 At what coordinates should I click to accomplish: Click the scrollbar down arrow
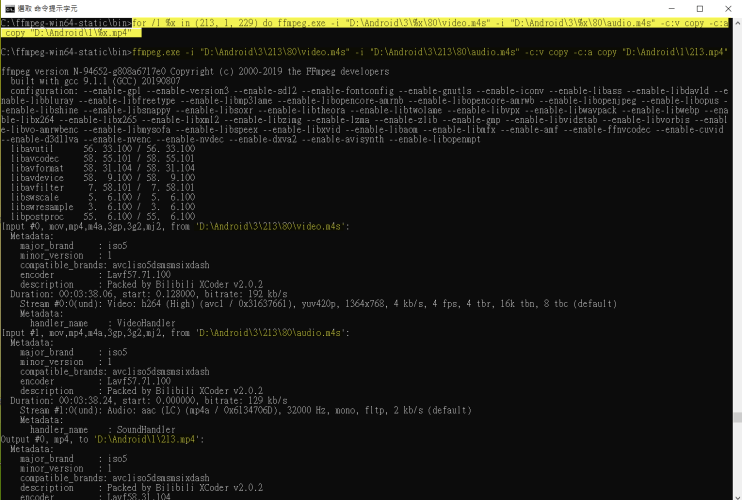tap(735, 493)
